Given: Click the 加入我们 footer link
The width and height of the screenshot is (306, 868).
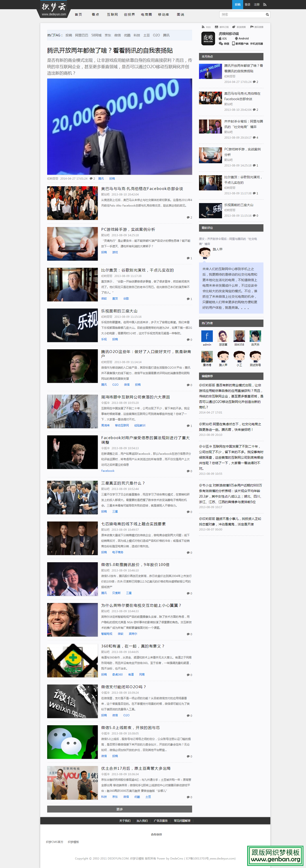Looking at the screenshot, I should (x=142, y=821).
